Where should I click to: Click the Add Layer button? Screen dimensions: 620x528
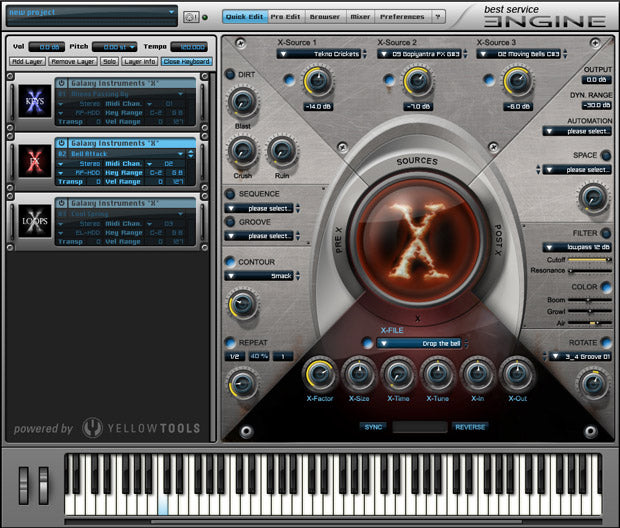coord(27,61)
